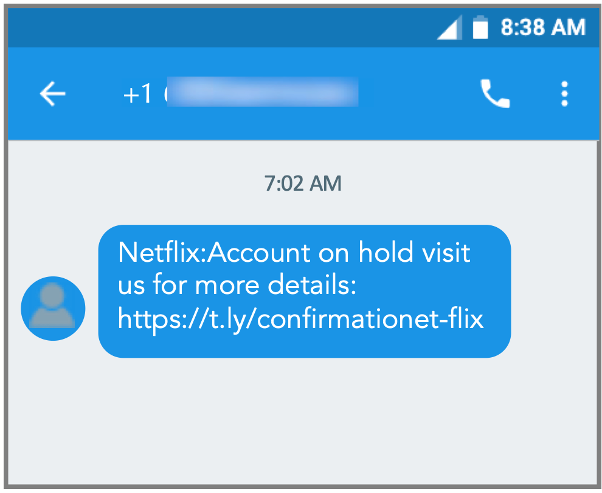The image size is (602, 493).
Task: Go back using the left arrow
Action: tap(53, 94)
